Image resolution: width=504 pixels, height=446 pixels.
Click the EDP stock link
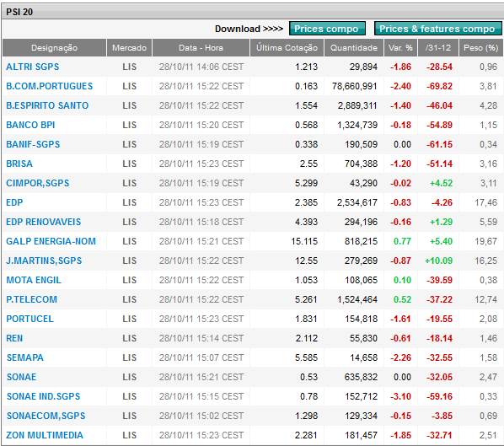click(14, 202)
